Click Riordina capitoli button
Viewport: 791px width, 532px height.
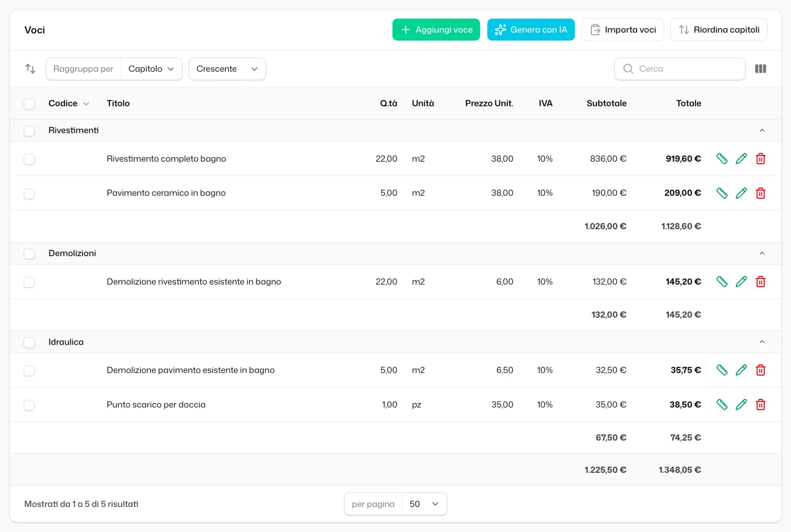[719, 30]
